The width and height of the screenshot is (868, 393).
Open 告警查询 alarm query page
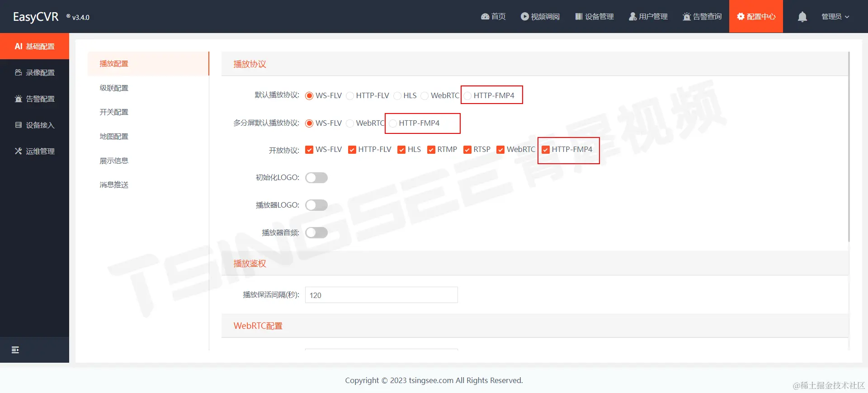702,17
